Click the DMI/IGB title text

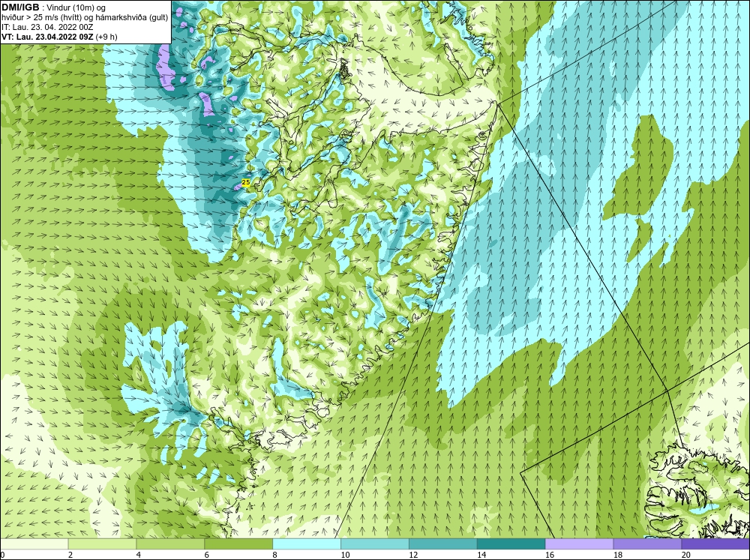(x=20, y=7)
